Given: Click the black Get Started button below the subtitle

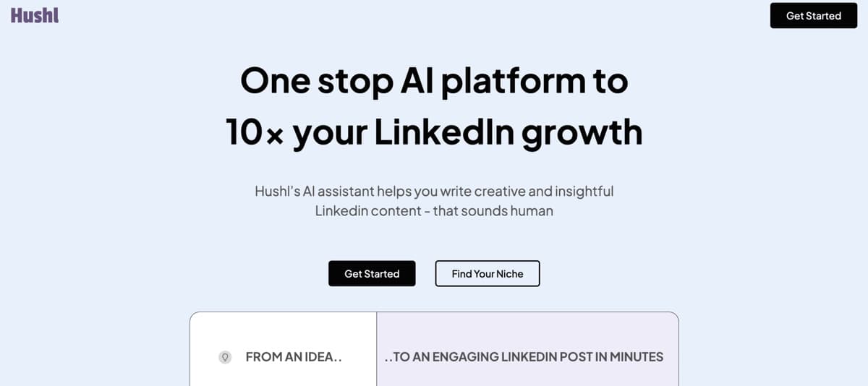Looking at the screenshot, I should tap(372, 273).
